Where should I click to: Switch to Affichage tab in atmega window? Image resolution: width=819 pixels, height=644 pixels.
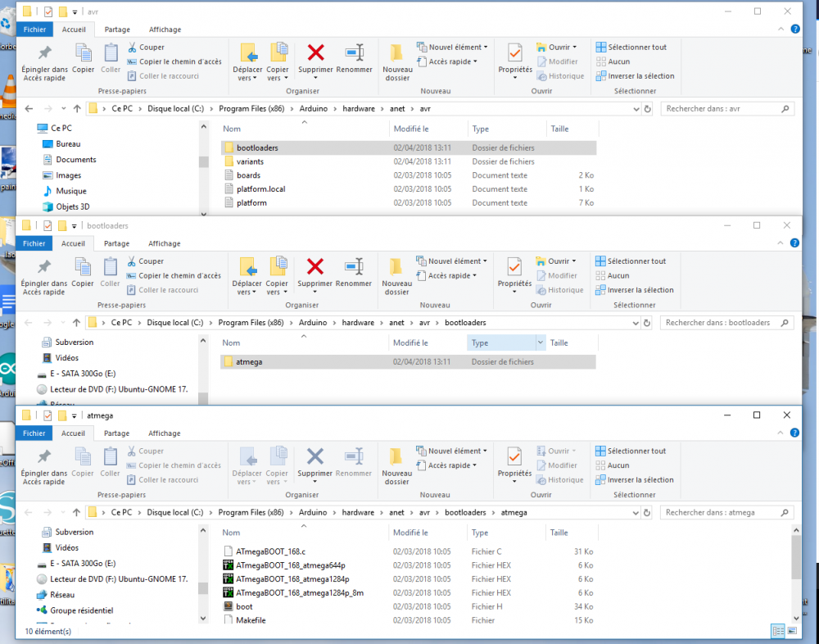click(165, 433)
